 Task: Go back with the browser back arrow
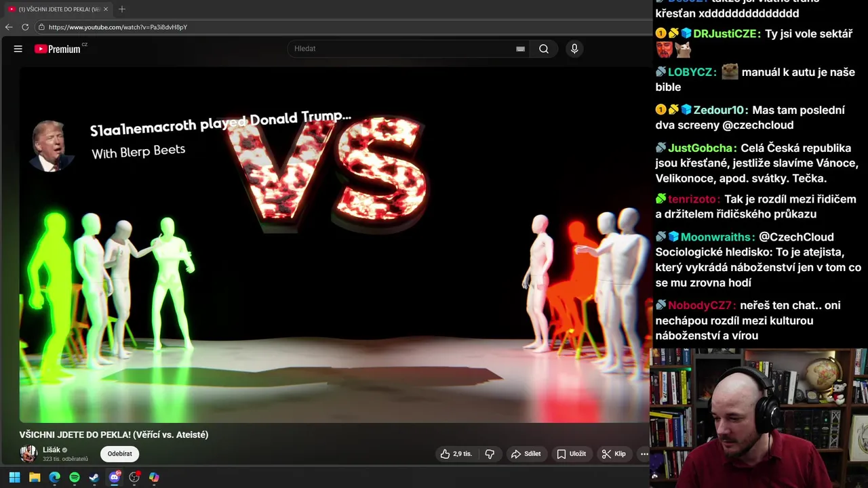pos(9,27)
